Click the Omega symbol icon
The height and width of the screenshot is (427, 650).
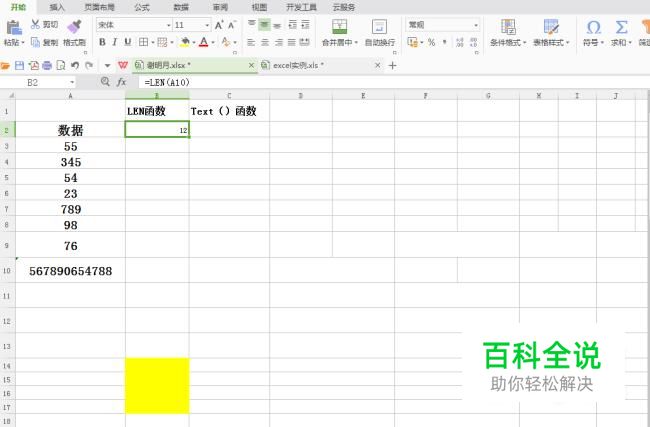coord(594,27)
